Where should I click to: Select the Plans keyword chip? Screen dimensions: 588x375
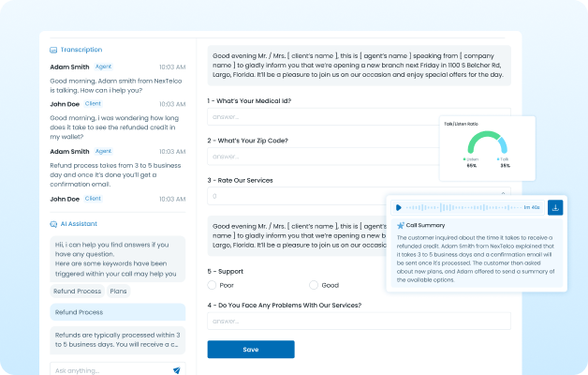[x=119, y=292]
